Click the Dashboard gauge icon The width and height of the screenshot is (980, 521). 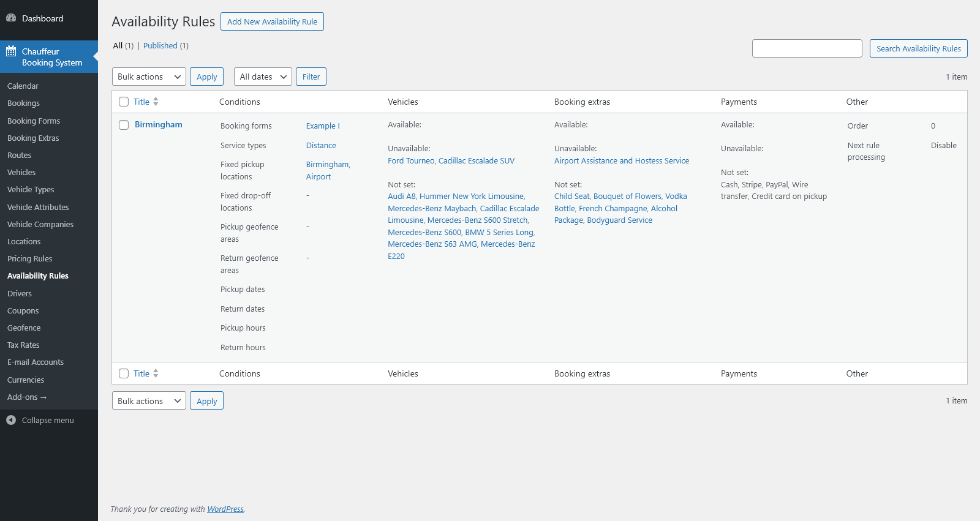click(x=11, y=18)
